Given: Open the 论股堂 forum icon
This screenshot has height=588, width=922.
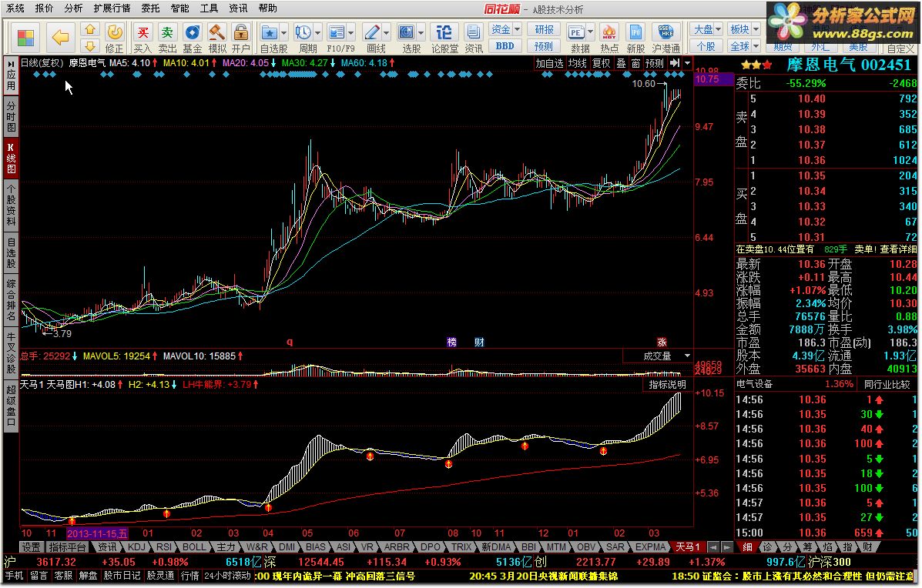Looking at the screenshot, I should (444, 38).
